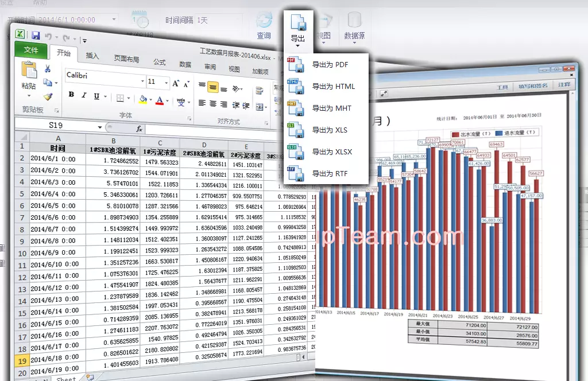Click the 查询 query refresh icon
The height and width of the screenshot is (381, 588).
[264, 20]
